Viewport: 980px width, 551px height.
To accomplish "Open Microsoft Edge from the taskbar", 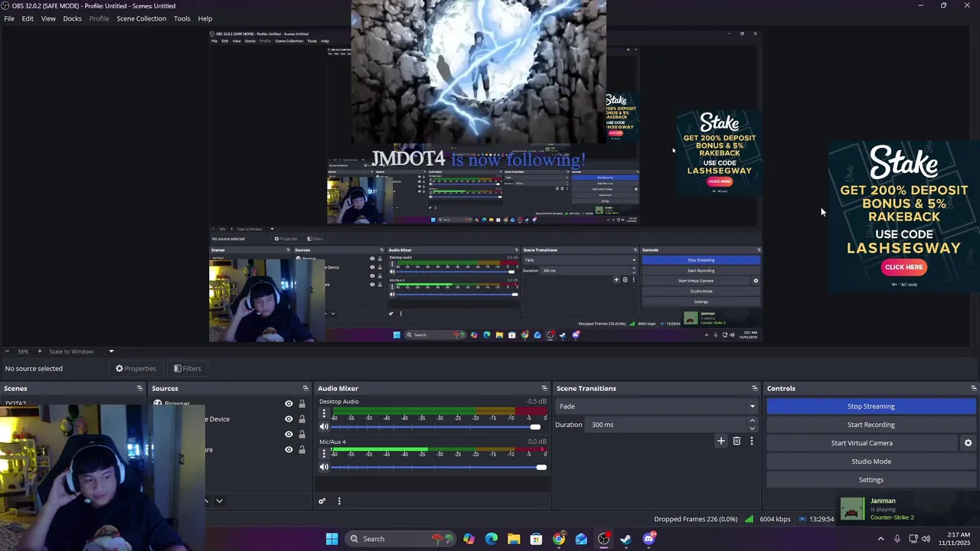I will pyautogui.click(x=492, y=539).
